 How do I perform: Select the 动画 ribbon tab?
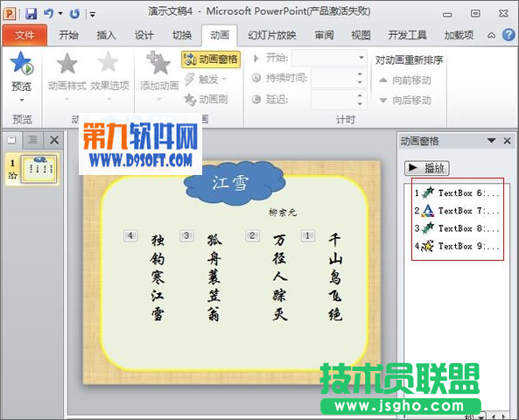(220, 35)
